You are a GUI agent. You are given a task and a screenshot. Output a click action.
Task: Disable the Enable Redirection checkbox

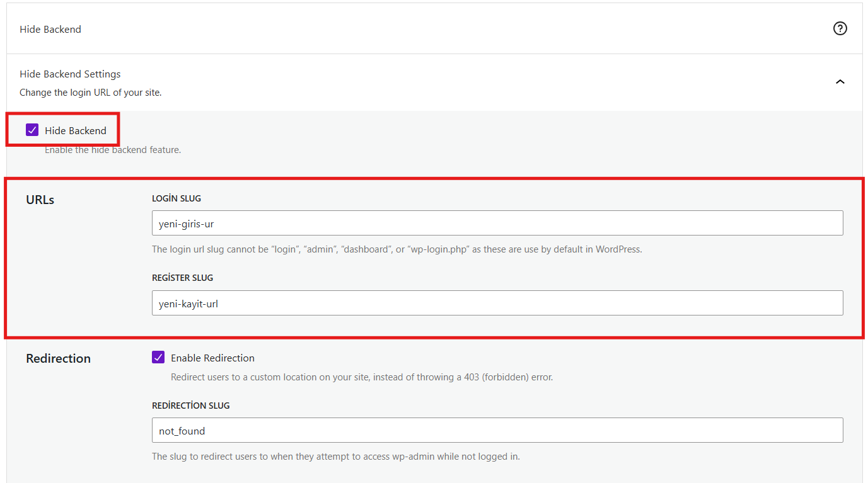[158, 358]
